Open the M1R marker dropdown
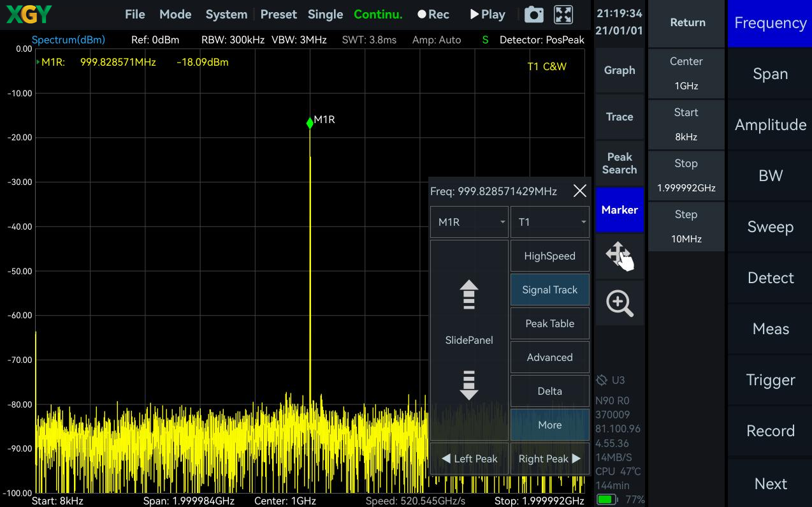 pyautogui.click(x=469, y=222)
